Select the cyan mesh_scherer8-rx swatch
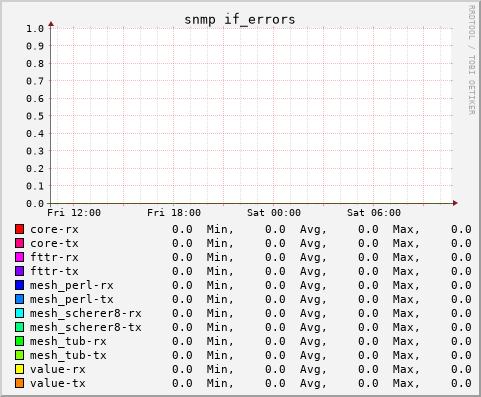 (19, 313)
